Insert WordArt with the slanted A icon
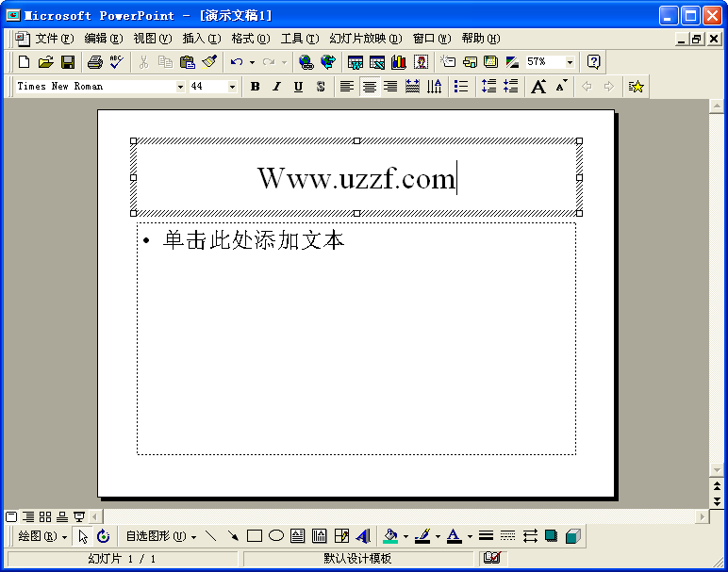The width and height of the screenshot is (728, 572). coord(364,536)
